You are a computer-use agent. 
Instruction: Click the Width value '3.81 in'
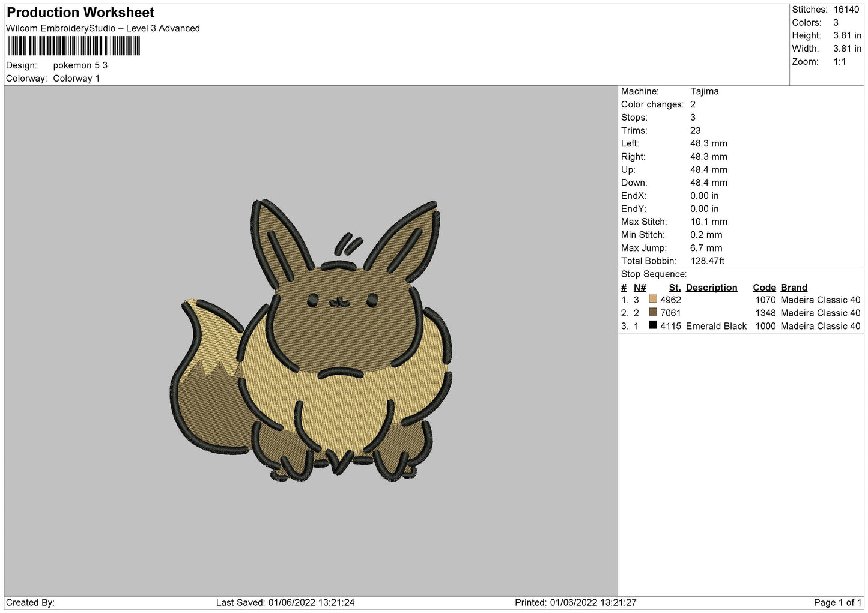tap(847, 49)
